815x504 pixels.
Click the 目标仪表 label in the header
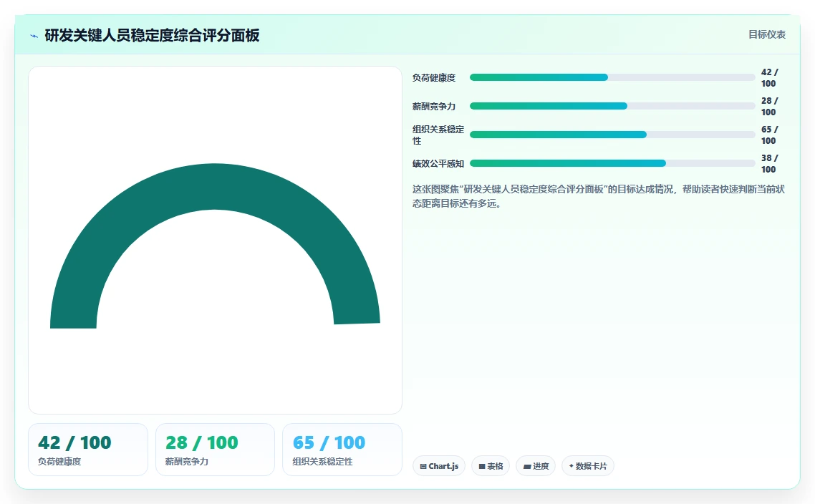tap(767, 35)
